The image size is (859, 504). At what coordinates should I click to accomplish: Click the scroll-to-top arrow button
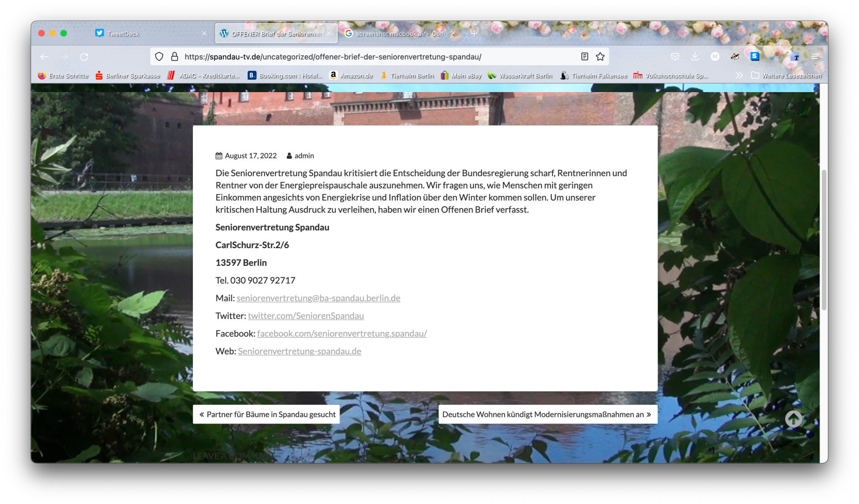click(793, 419)
